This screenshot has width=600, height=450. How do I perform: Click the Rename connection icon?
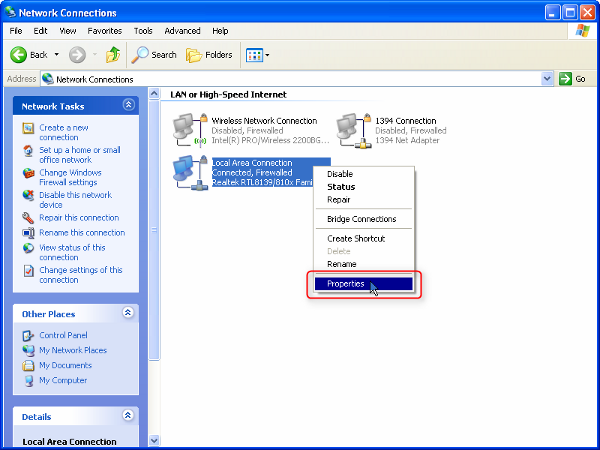(x=28, y=233)
